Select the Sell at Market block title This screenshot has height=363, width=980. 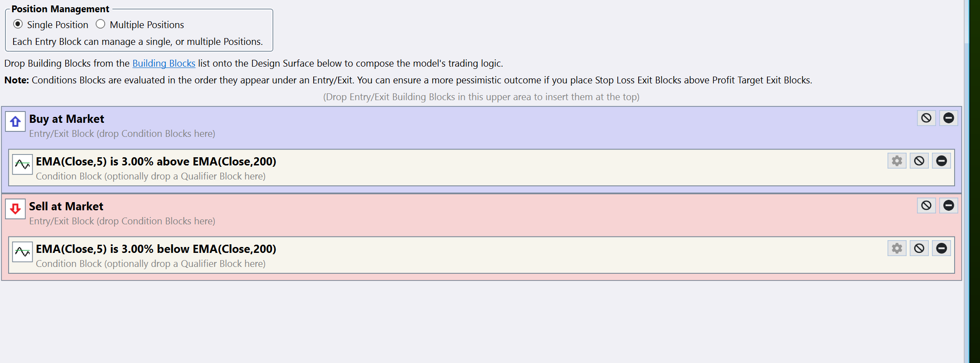[x=66, y=206]
